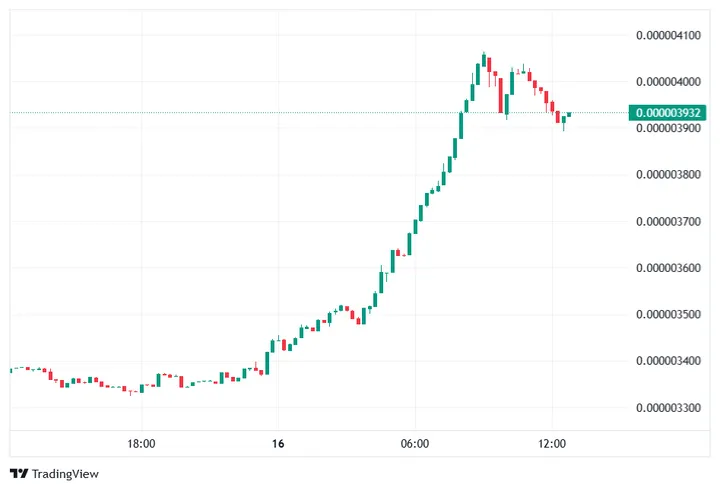Click the 0.000003800 price scale label

pyautogui.click(x=668, y=174)
